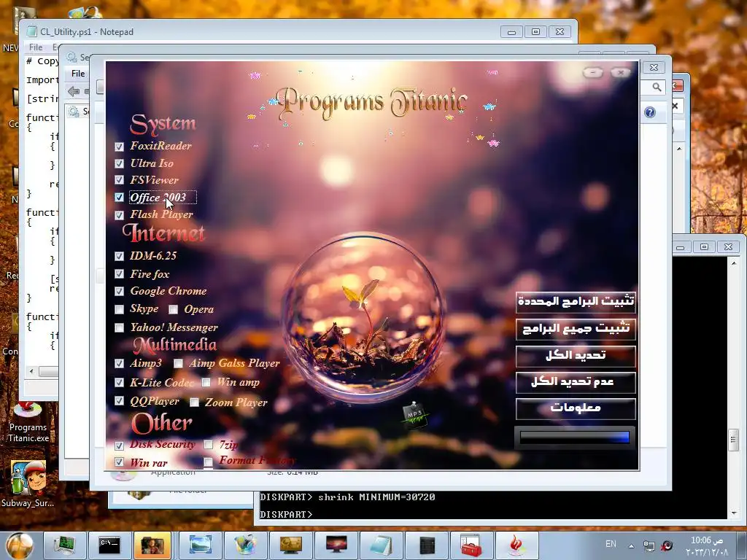Open the Windows Start orb
The image size is (747, 560).
click(x=20, y=545)
